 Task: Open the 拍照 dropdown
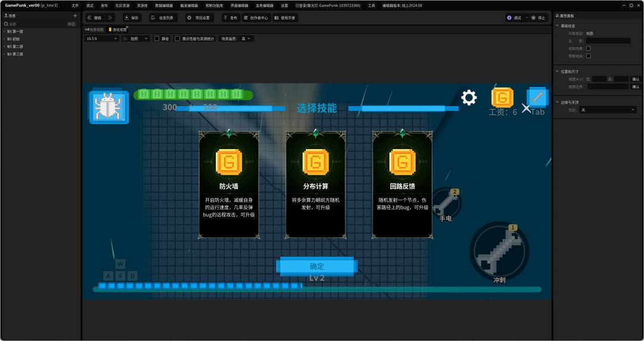(135, 39)
